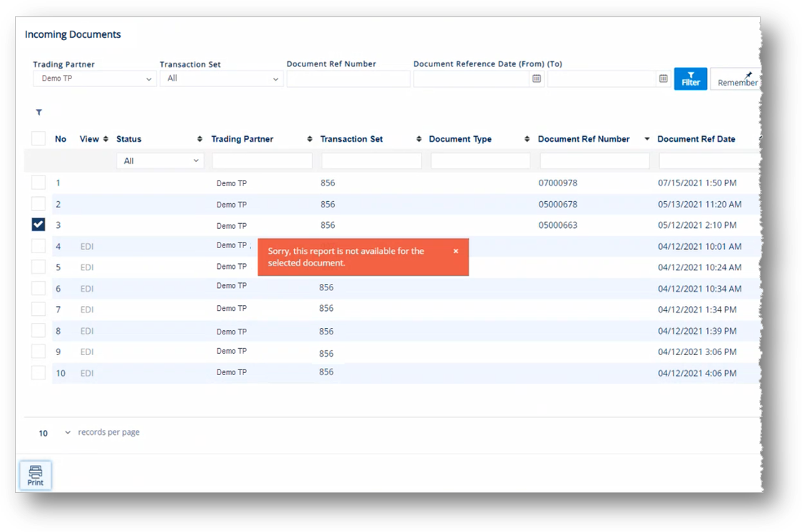The height and width of the screenshot is (532, 802).
Task: Click document ref number 05000678
Action: [557, 205]
